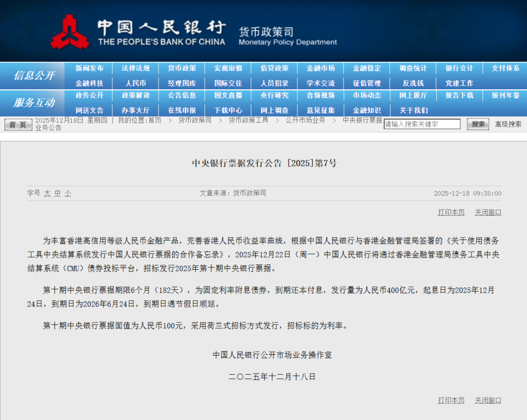
Task: Open the 货币政策 menu item
Action: [x=182, y=68]
